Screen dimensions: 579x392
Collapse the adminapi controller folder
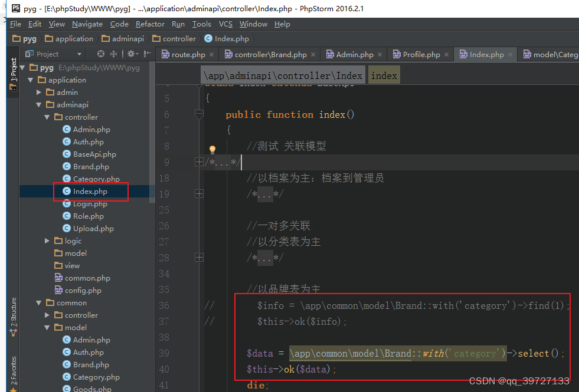(x=47, y=117)
